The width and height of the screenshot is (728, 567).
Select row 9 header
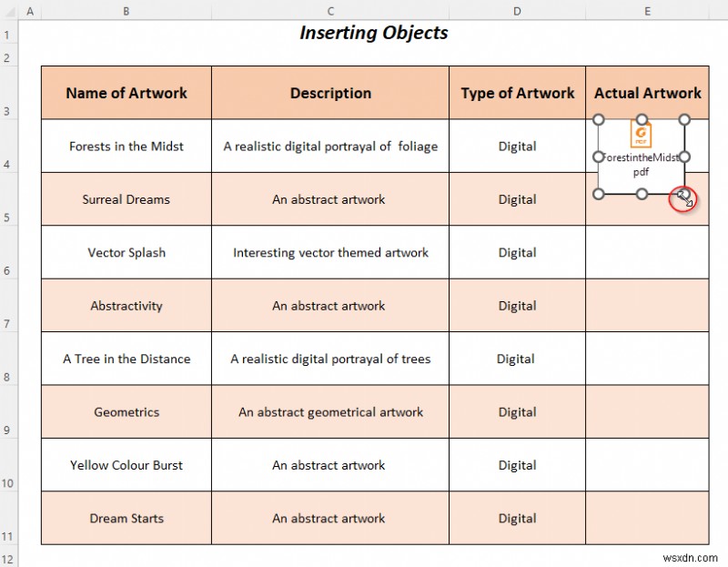(8, 411)
